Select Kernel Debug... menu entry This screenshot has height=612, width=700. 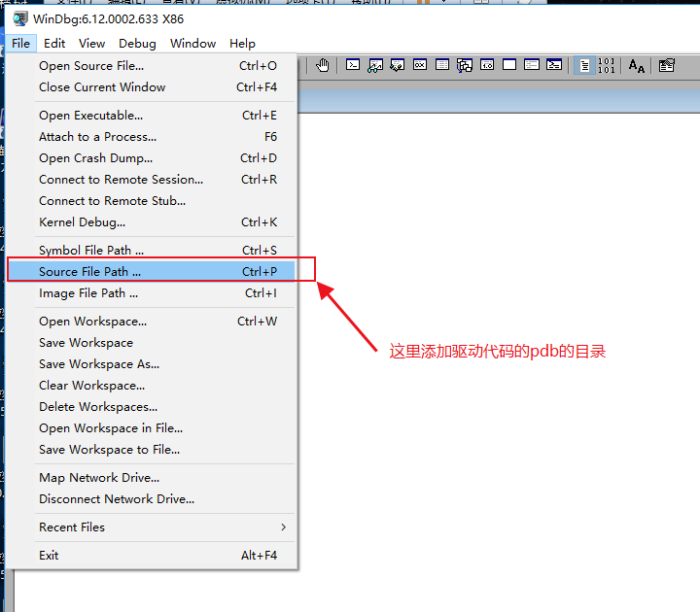[x=152, y=222]
